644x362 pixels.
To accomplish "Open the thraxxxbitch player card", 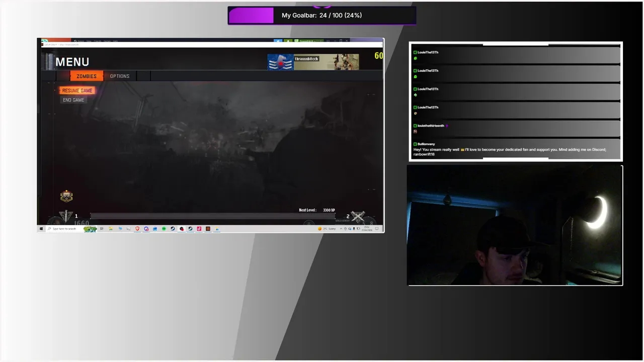I will tap(313, 62).
